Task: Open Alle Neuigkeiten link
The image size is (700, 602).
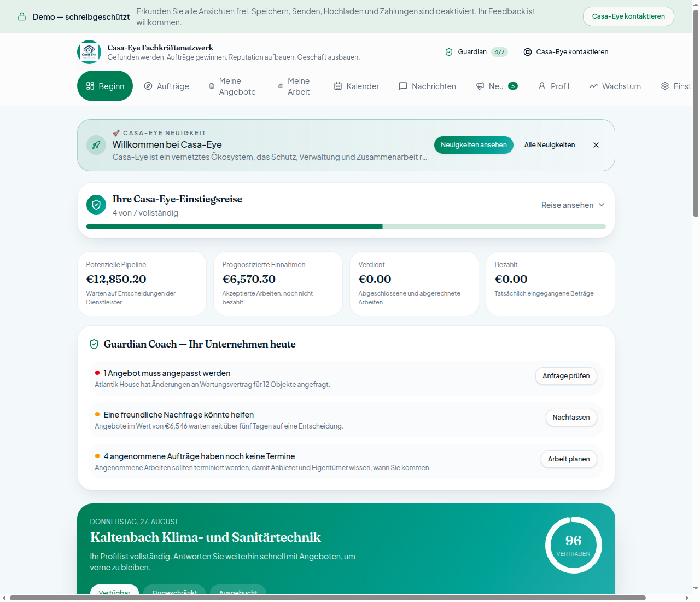Action: tap(550, 145)
